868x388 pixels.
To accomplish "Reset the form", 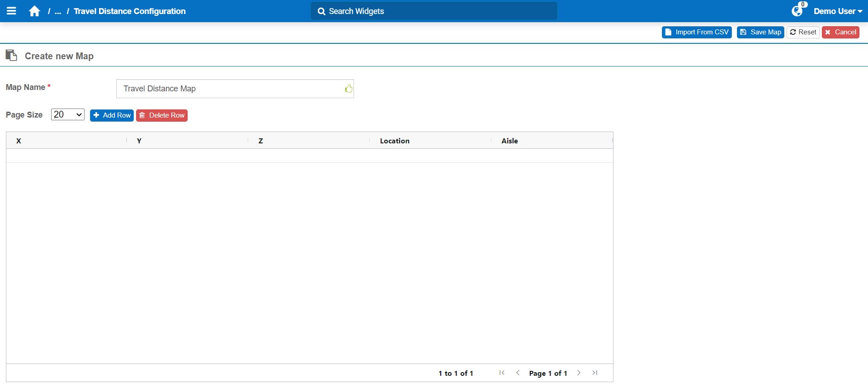I will 803,32.
